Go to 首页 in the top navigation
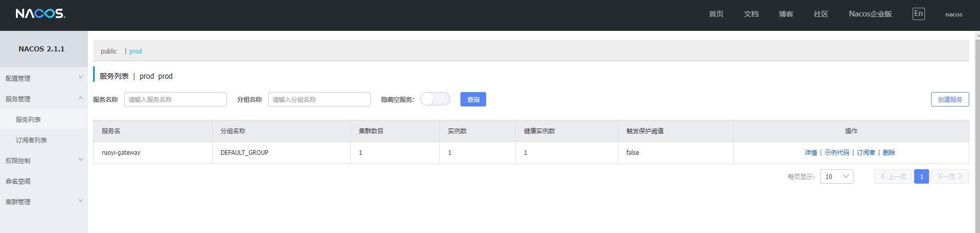The height and width of the screenshot is (233, 980). pos(716,14)
